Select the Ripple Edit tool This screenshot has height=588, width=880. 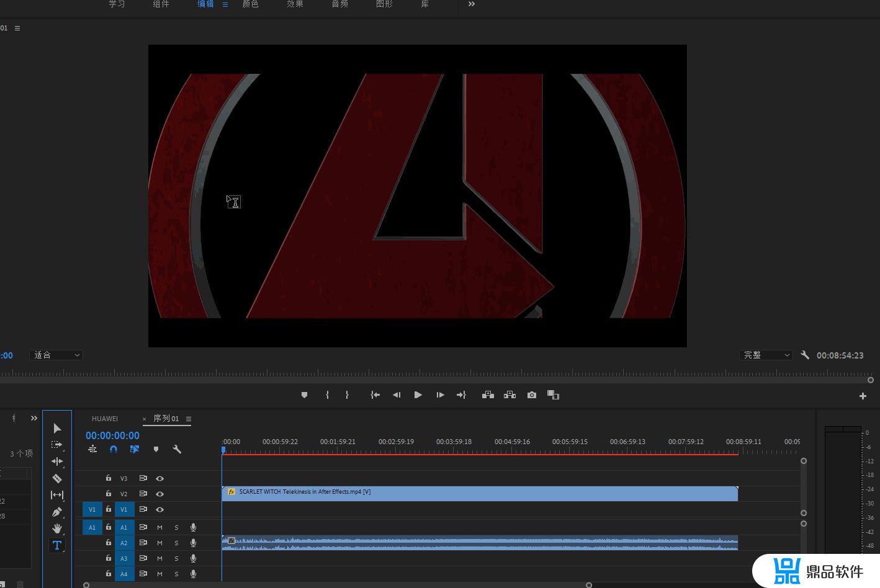click(57, 461)
